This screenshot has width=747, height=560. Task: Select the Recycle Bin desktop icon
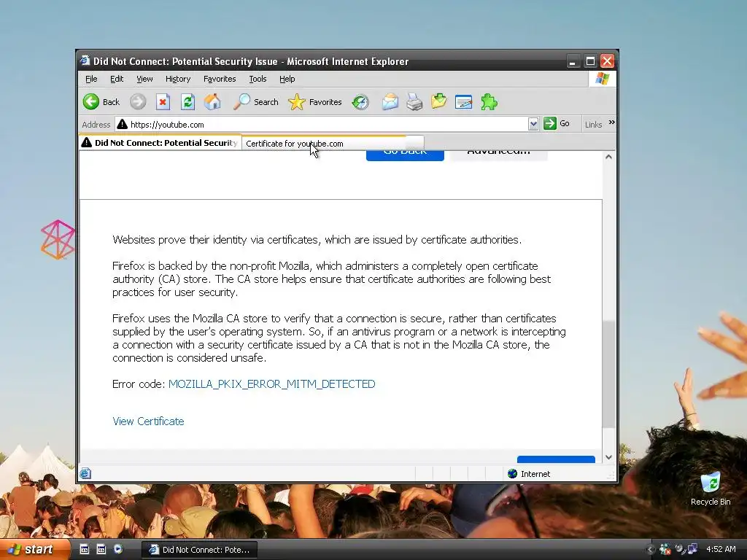(711, 488)
